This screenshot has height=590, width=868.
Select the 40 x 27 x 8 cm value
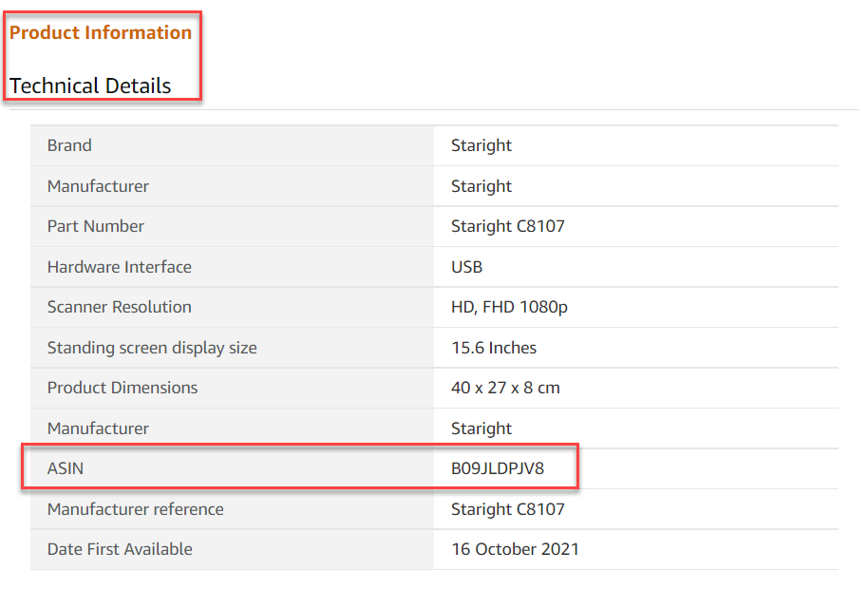tap(505, 388)
